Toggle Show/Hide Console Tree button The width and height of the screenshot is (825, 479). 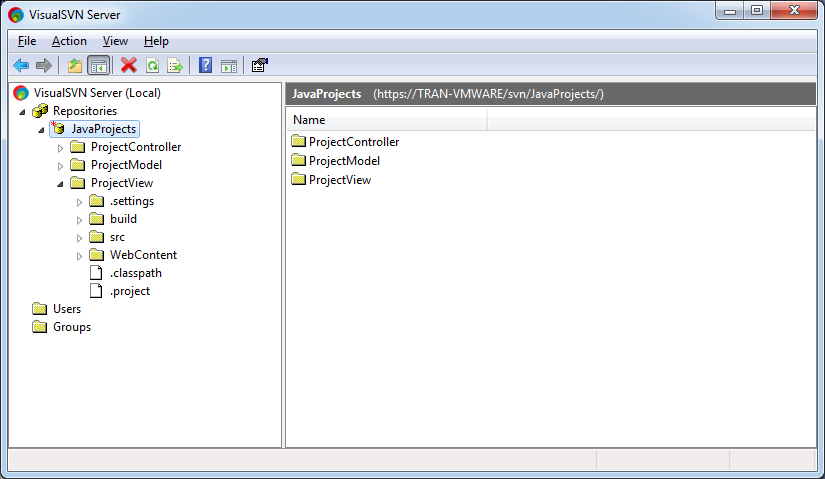[x=98, y=65]
